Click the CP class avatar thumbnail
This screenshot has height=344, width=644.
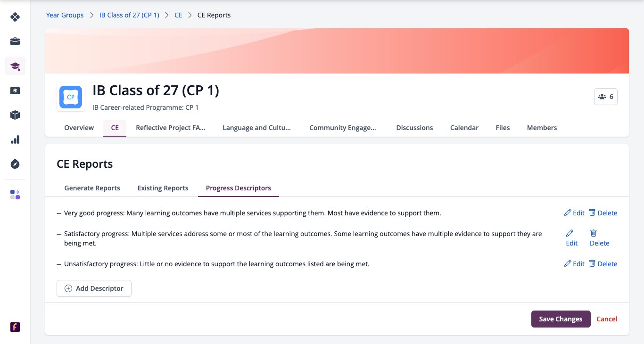tap(71, 97)
